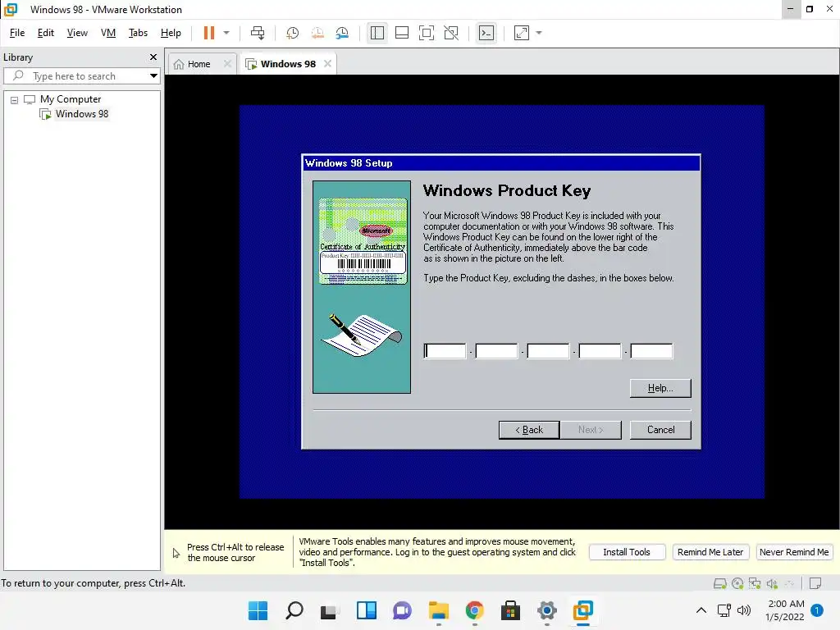Open the stretch guest dropdown arrow
This screenshot has width=840, height=630.
(539, 33)
